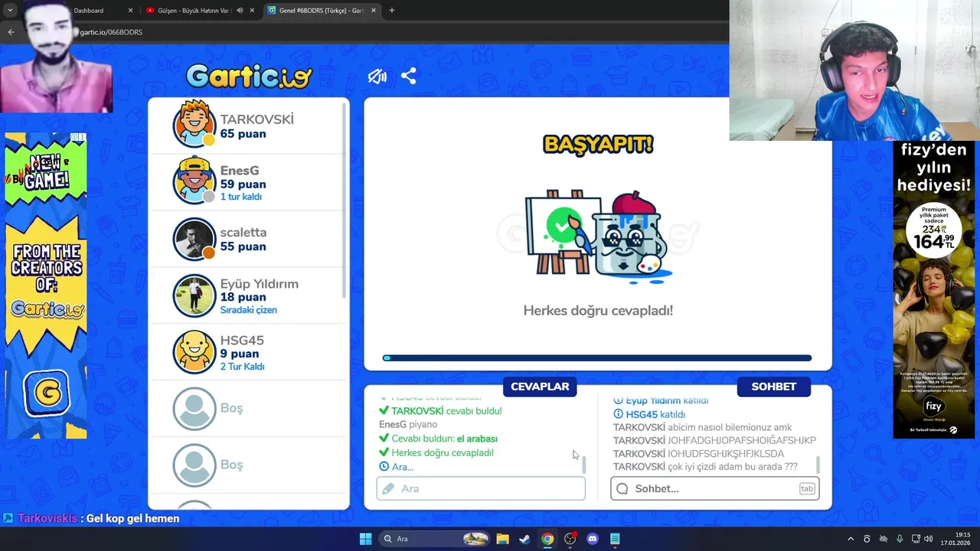Click the pencil icon in answer box
The width and height of the screenshot is (980, 551).
point(388,488)
